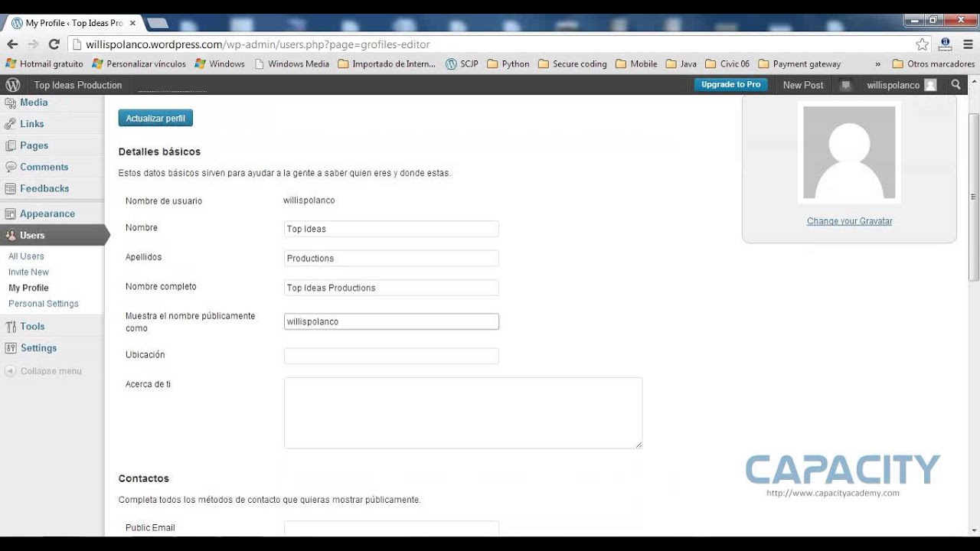Screen dimensions: 980x551
Task: Click the extension icon beside the star
Action: (x=946, y=44)
